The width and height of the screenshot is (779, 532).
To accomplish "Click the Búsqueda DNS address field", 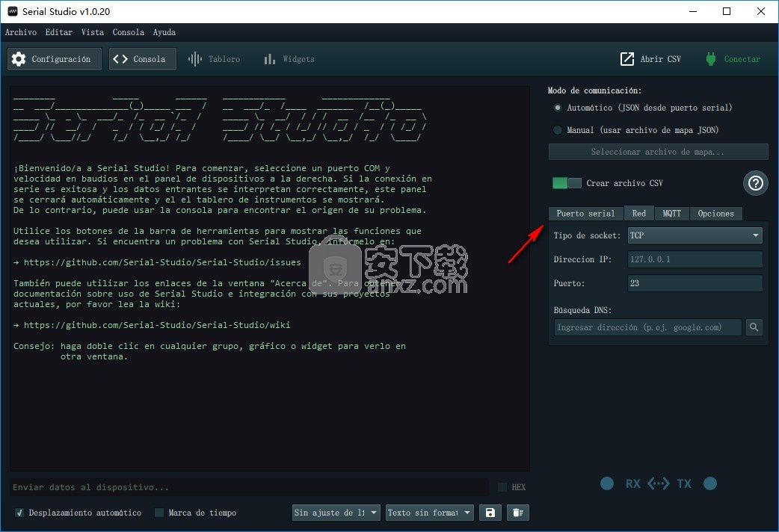I will click(648, 327).
